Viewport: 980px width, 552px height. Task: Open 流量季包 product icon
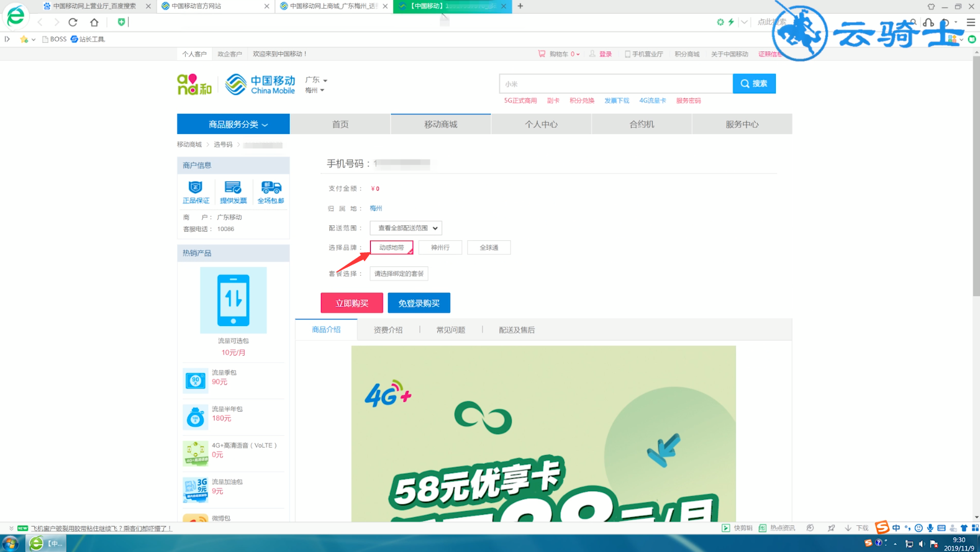(x=195, y=381)
